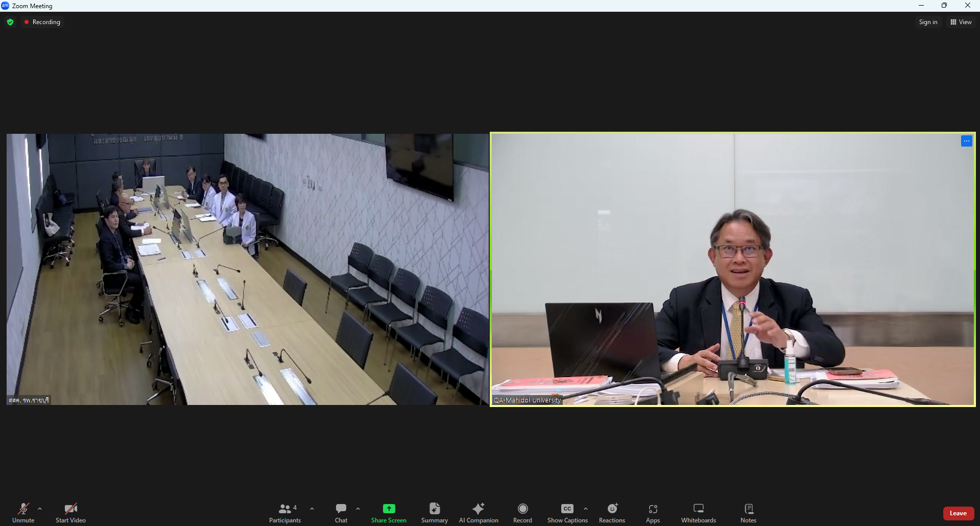Toggle Show Captions on
Viewport: 980px width, 526px height.
567,512
